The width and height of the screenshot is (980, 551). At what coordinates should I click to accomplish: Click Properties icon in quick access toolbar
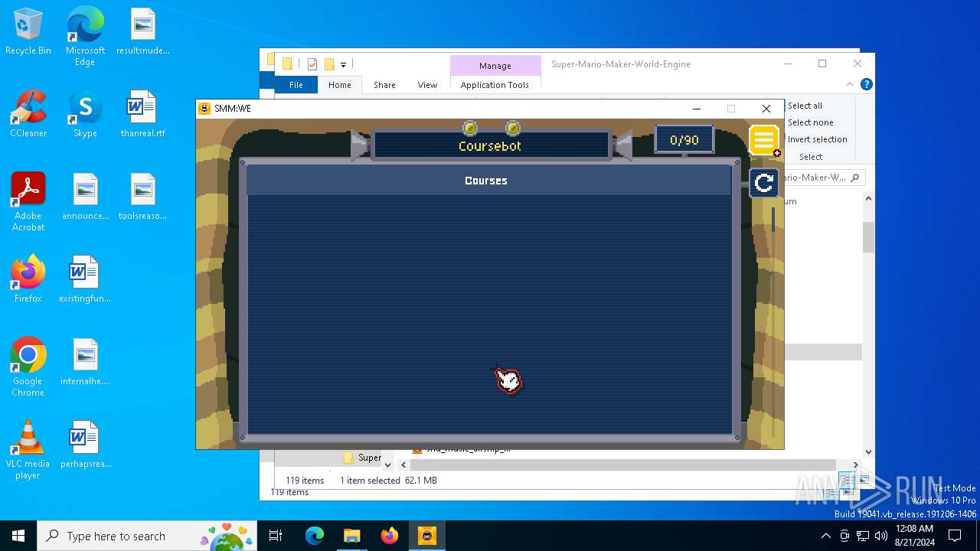[x=312, y=64]
